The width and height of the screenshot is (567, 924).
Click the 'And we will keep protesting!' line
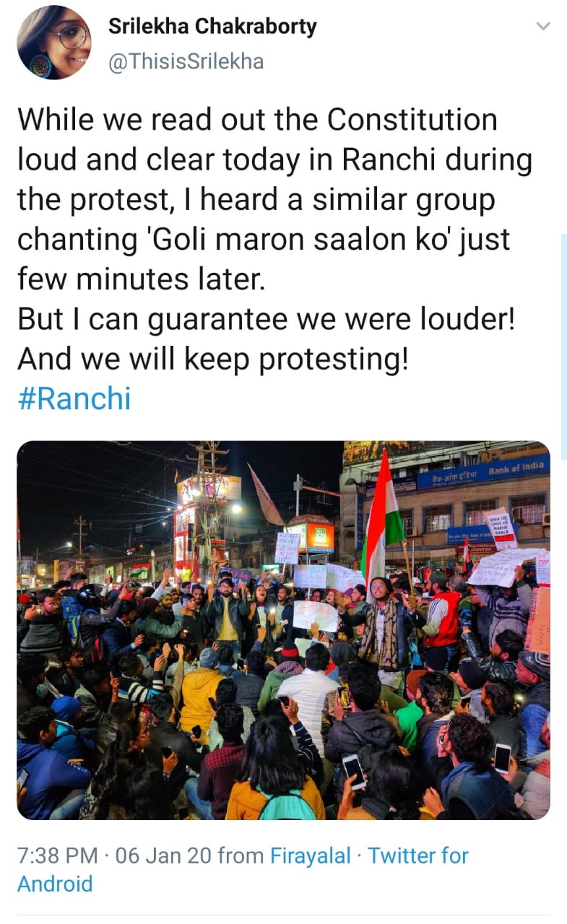coord(212,359)
